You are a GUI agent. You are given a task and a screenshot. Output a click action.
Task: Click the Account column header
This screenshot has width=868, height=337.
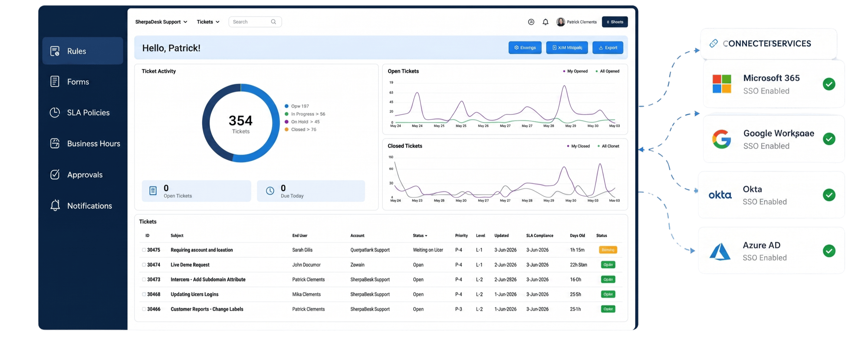click(x=358, y=236)
